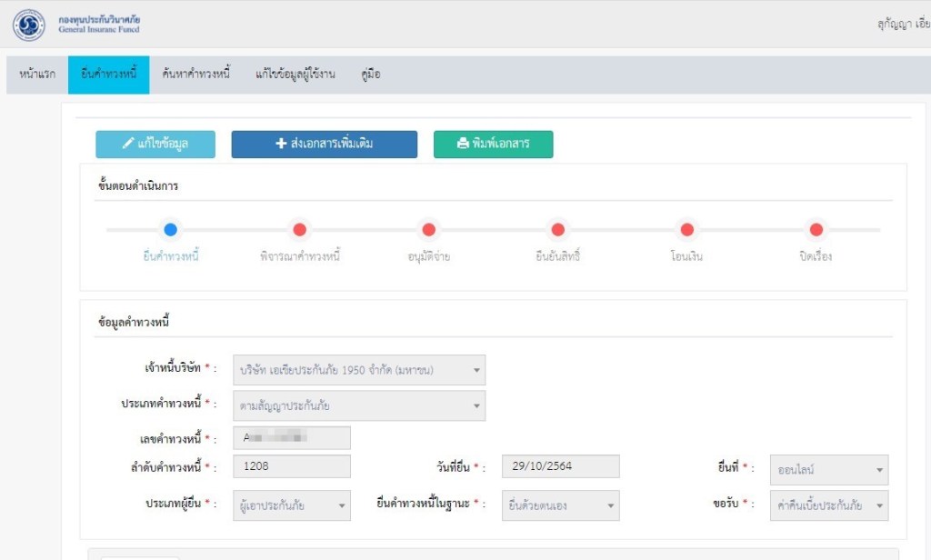Screen dimensions: 931x560
Task: Click the red อนุมัติจ่าย step circle
Action: tap(428, 230)
